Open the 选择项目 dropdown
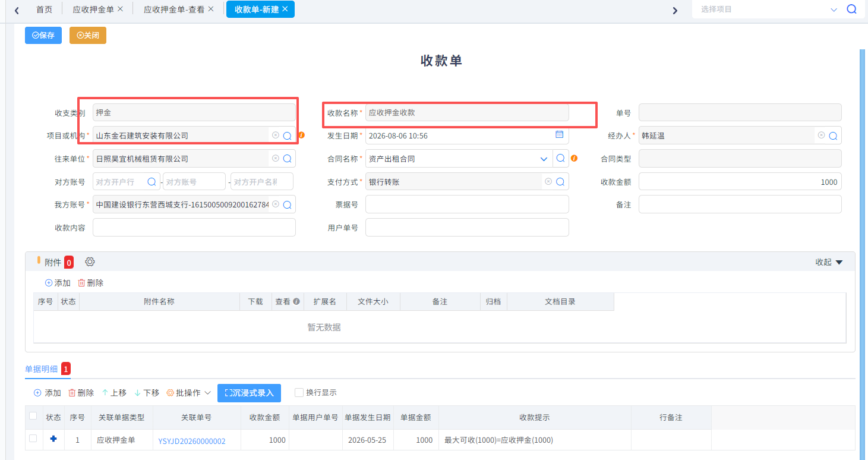Image resolution: width=868 pixels, height=460 pixels. [834, 10]
